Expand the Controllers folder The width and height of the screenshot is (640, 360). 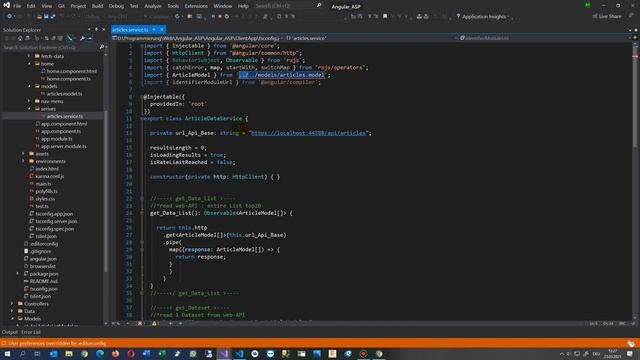12,304
